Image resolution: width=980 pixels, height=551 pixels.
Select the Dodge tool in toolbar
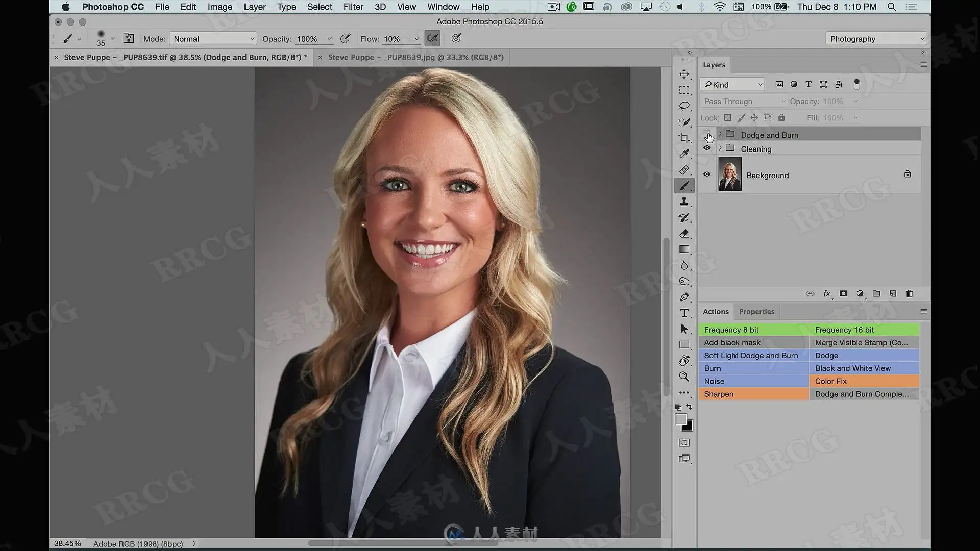tap(684, 281)
